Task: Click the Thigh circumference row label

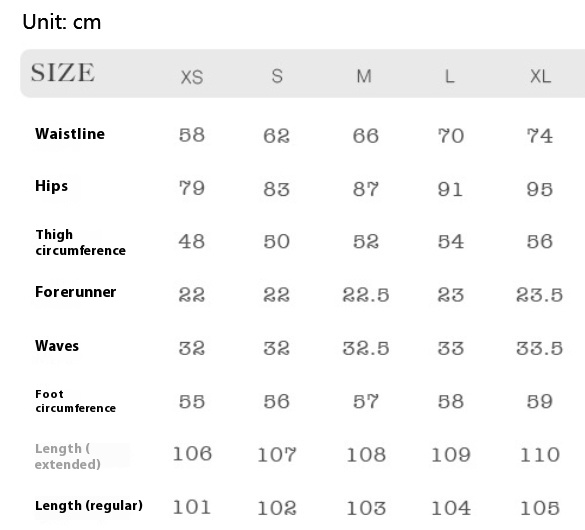Action: coord(81,242)
